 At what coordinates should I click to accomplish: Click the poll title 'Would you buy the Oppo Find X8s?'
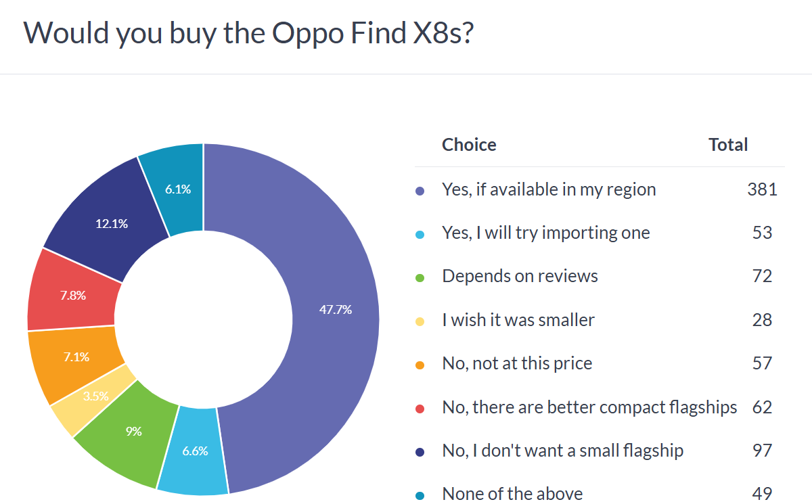[x=248, y=34]
